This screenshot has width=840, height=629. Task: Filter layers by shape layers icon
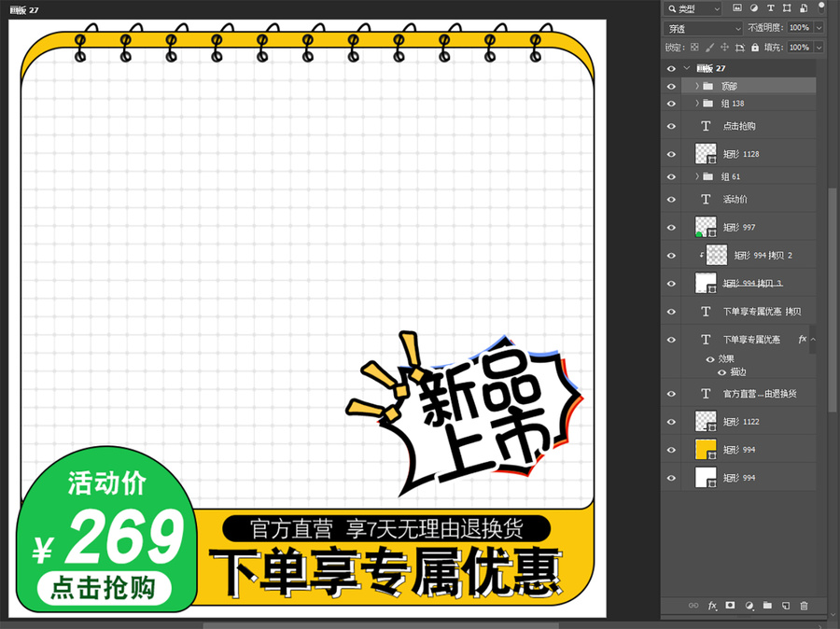(787, 8)
